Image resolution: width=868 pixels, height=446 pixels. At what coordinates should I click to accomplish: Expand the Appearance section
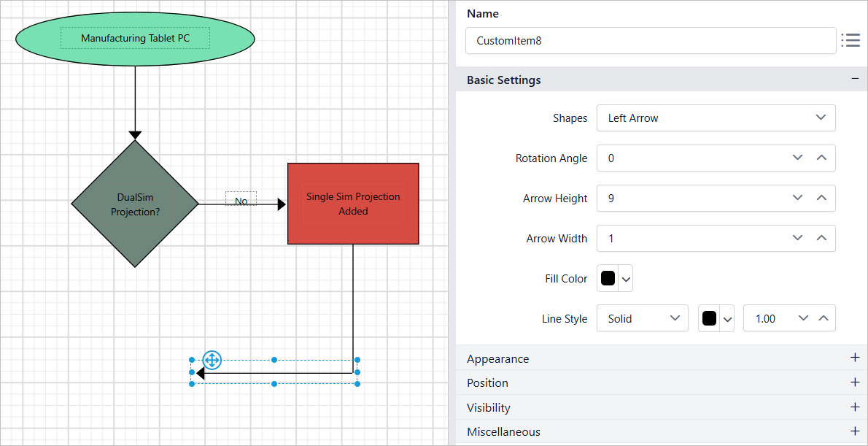coord(854,358)
